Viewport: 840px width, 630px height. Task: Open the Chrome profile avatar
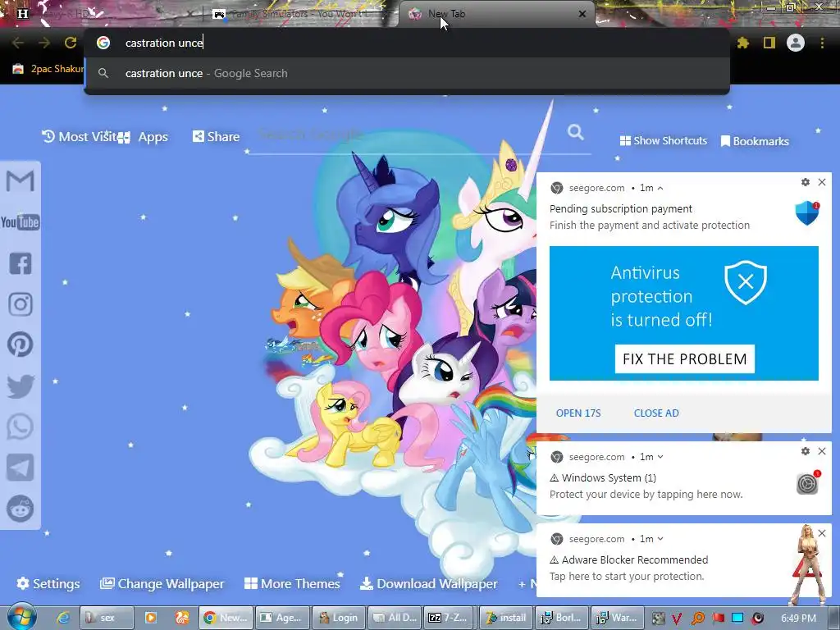tap(796, 43)
